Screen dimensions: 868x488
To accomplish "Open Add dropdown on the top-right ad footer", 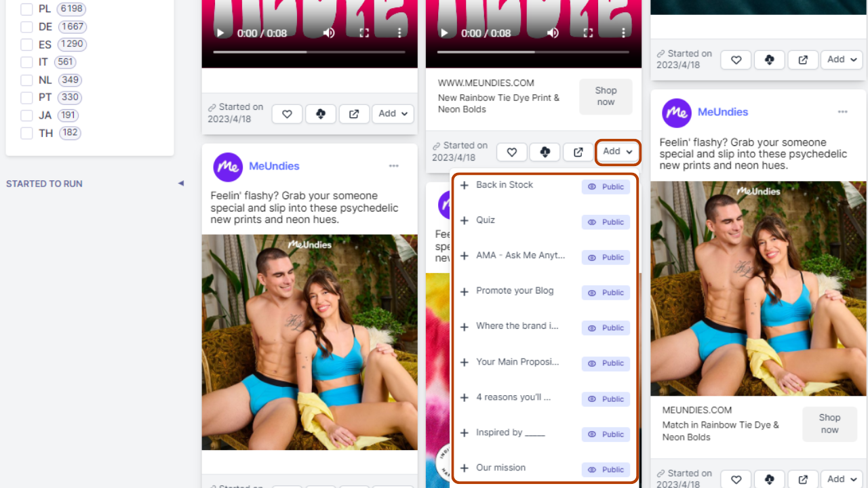I will coord(842,60).
